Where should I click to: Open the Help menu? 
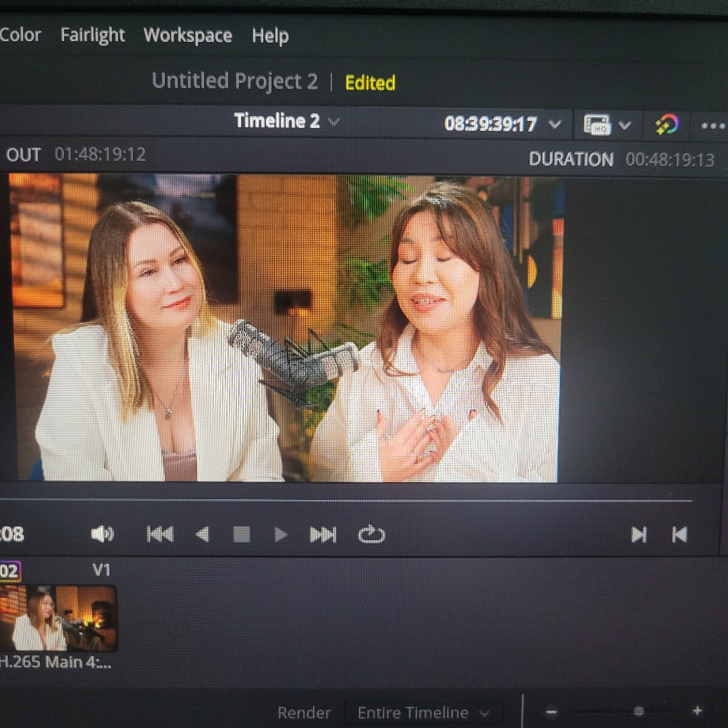[270, 36]
